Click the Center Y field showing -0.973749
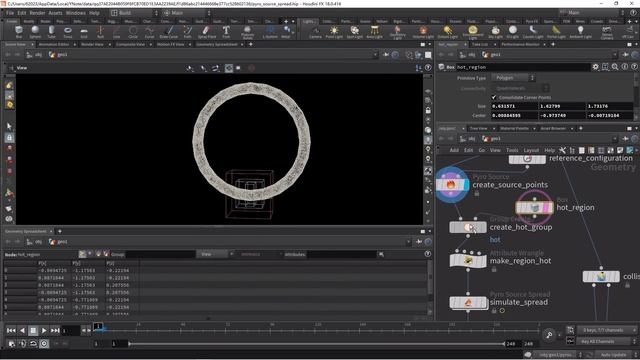Screen dimensions: 640x360 coord(562,116)
